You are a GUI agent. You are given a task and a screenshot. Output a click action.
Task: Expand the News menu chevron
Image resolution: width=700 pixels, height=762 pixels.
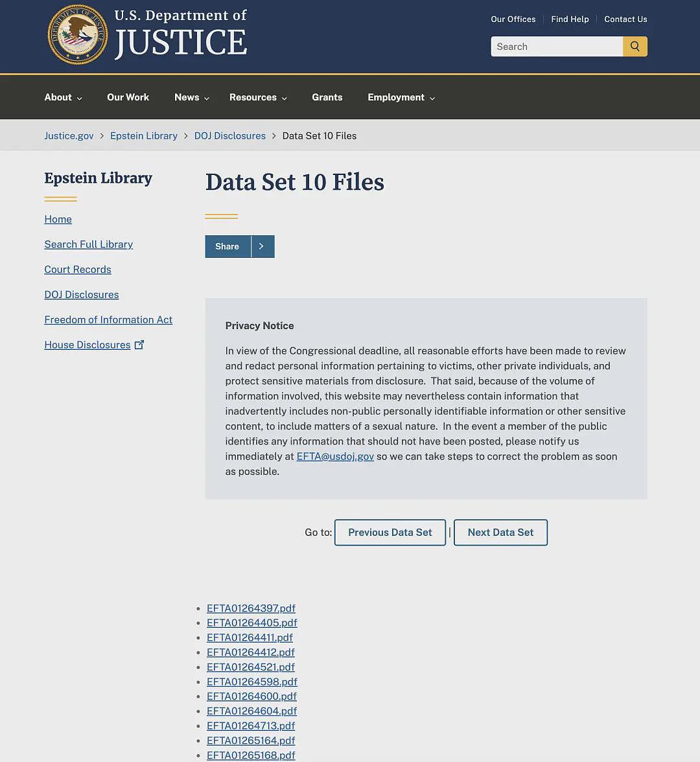tap(207, 98)
